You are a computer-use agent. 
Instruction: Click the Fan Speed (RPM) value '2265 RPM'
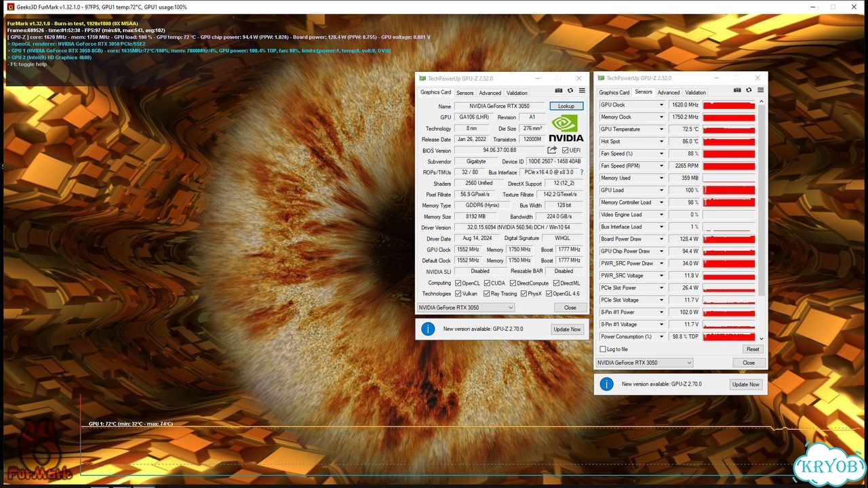pos(684,166)
